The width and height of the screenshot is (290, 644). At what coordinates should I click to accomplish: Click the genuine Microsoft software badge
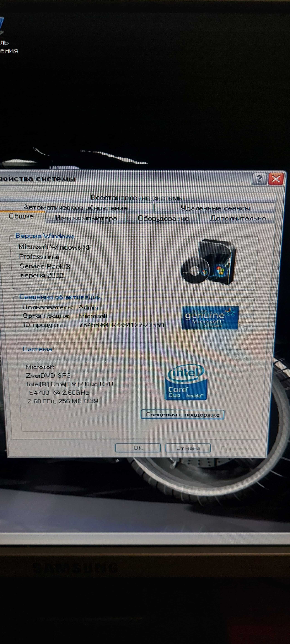pos(210,318)
